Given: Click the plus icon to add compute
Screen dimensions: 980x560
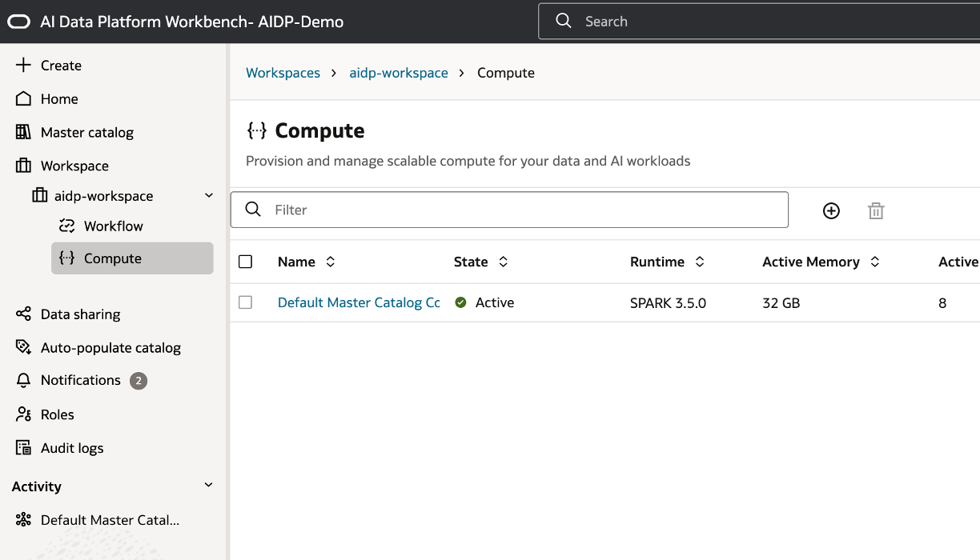Looking at the screenshot, I should pos(831,210).
